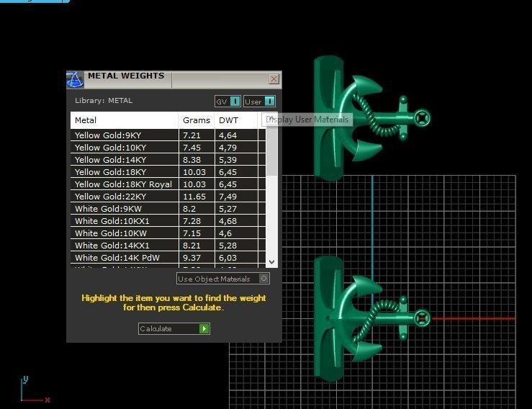The width and height of the screenshot is (532, 409).
Task: Select the Yellow Gold:18KY row
Action: [x=168, y=172]
